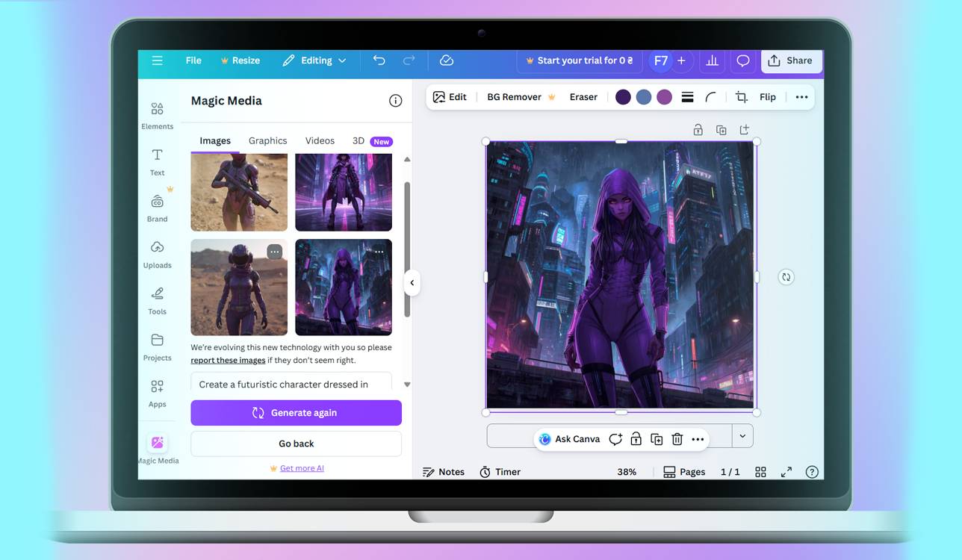Expand the Editing mode dropdown
The height and width of the screenshot is (560, 962).
[314, 60]
